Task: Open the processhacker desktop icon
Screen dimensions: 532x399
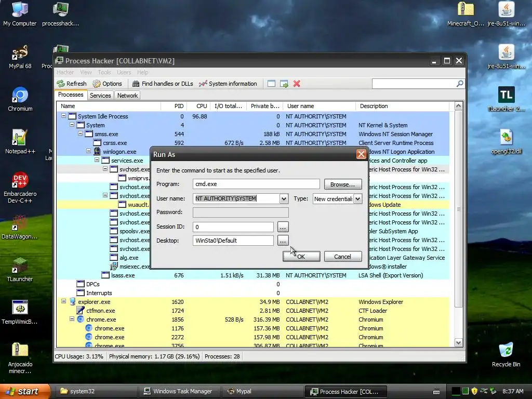Action: coord(60,14)
